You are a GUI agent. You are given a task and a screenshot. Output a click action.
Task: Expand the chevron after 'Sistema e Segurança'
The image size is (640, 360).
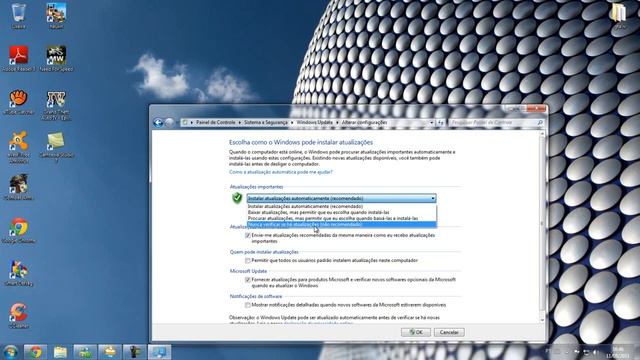pyautogui.click(x=292, y=122)
